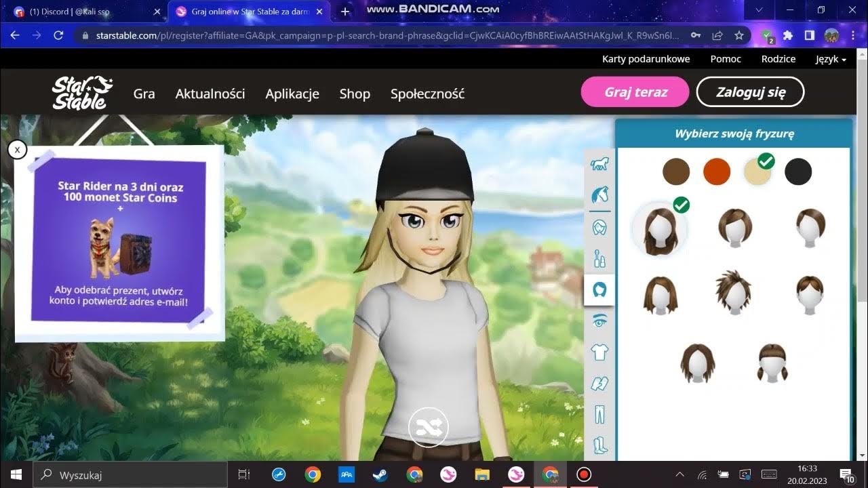Bookmark this page with star icon
The width and height of the screenshot is (868, 488).
click(739, 35)
